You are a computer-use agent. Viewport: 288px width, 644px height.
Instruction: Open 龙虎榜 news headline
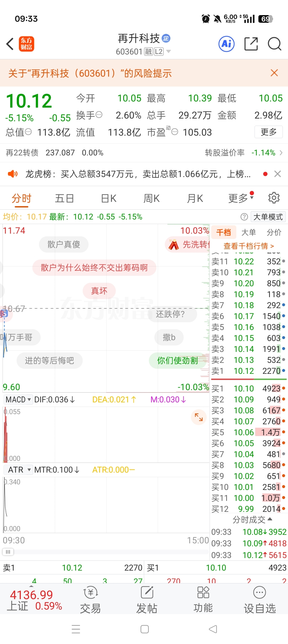138,174
